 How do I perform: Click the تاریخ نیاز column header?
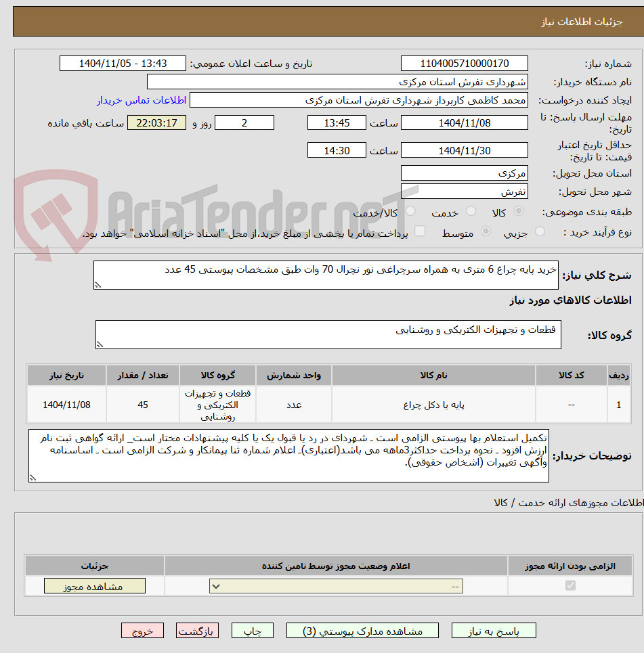coord(66,376)
